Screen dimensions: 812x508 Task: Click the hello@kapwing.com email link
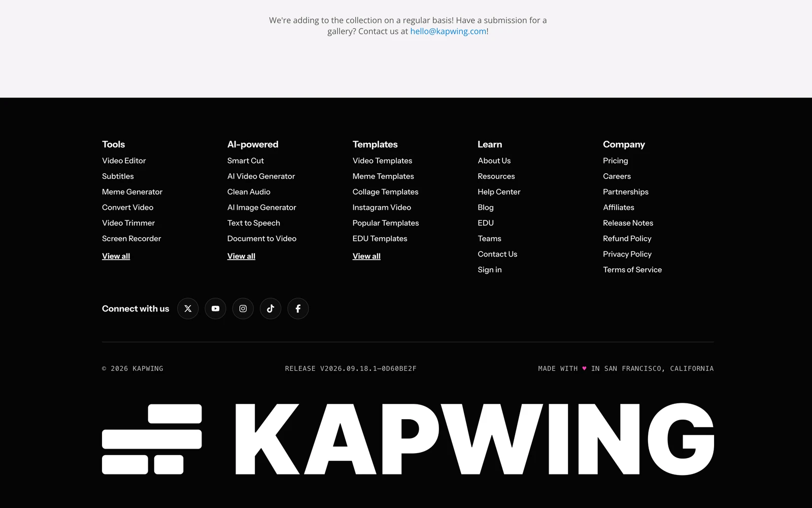448,31
